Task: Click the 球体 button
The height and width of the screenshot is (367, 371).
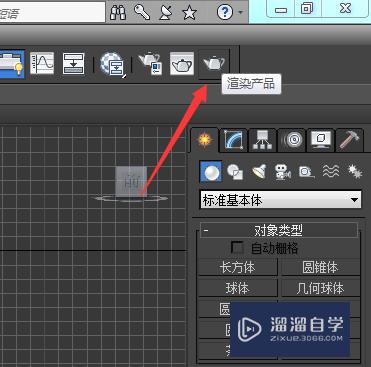Action: point(238,288)
